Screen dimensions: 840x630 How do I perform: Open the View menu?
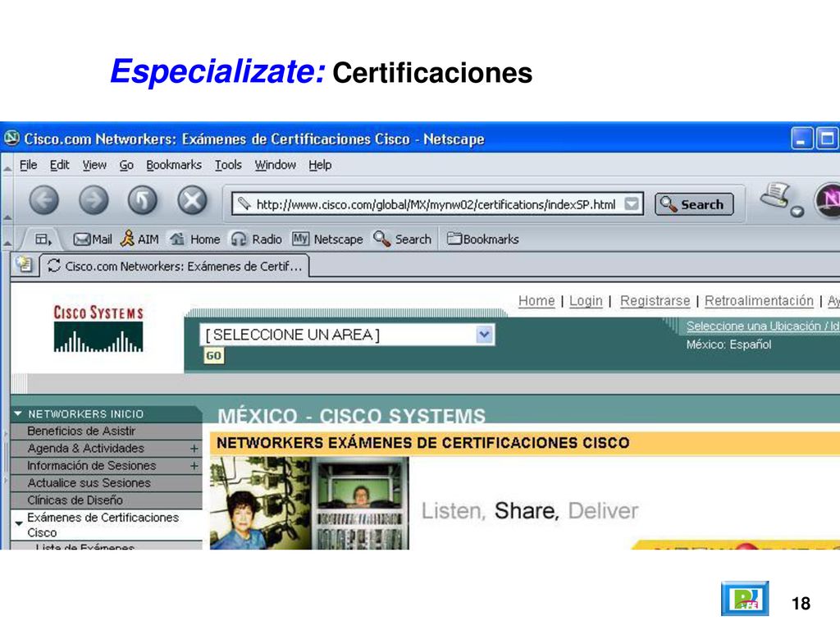(x=94, y=165)
